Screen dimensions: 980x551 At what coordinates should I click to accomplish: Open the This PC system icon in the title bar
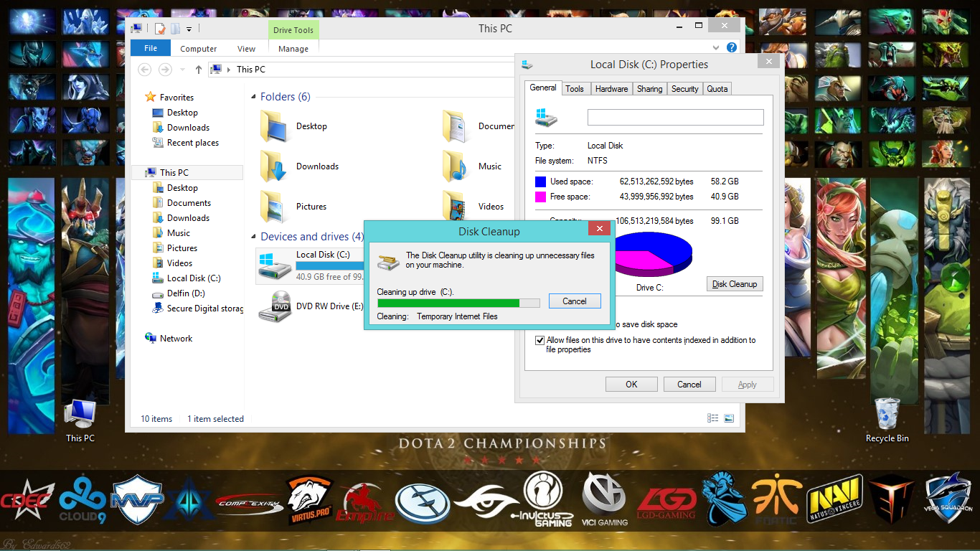(x=136, y=29)
